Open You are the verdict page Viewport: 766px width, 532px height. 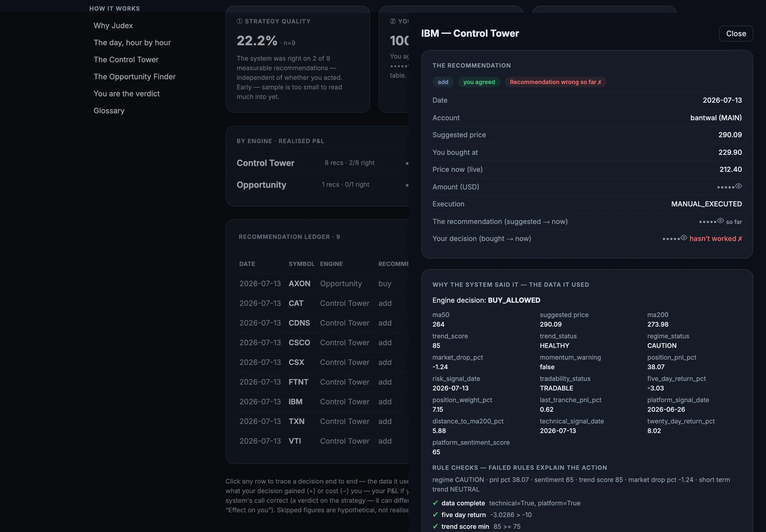(x=126, y=94)
